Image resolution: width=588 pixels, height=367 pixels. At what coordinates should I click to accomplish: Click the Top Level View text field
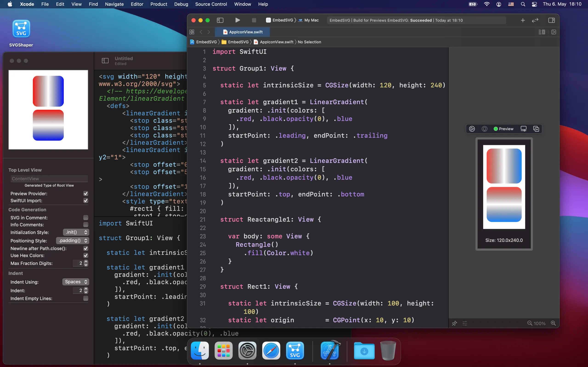[49, 179]
